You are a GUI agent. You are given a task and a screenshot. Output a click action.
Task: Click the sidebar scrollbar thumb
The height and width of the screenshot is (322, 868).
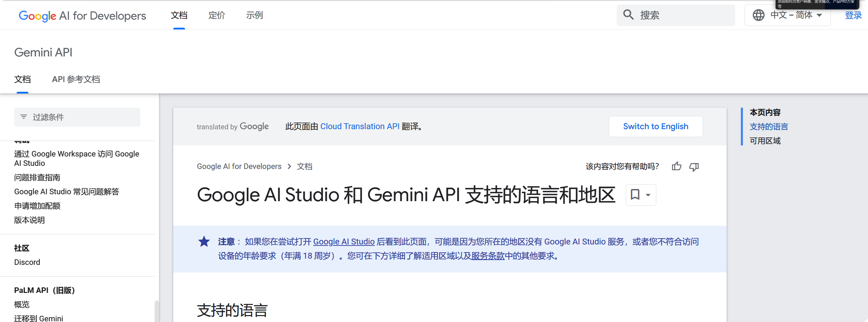point(157,311)
